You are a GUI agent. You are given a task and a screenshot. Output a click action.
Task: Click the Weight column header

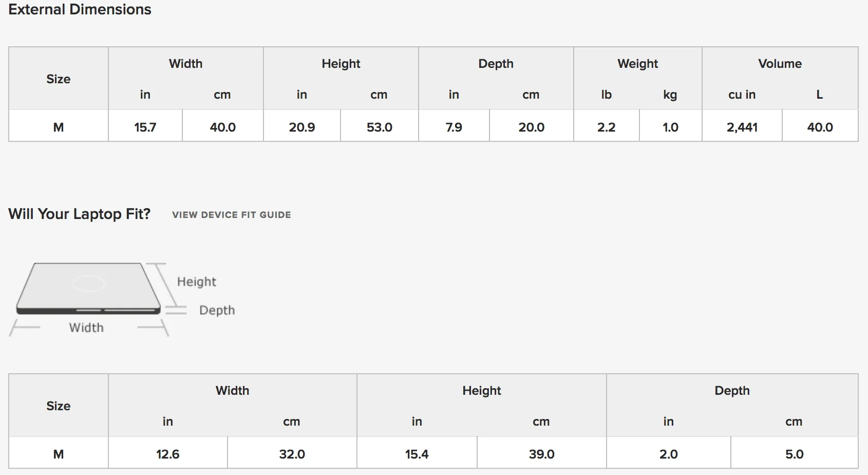point(638,64)
